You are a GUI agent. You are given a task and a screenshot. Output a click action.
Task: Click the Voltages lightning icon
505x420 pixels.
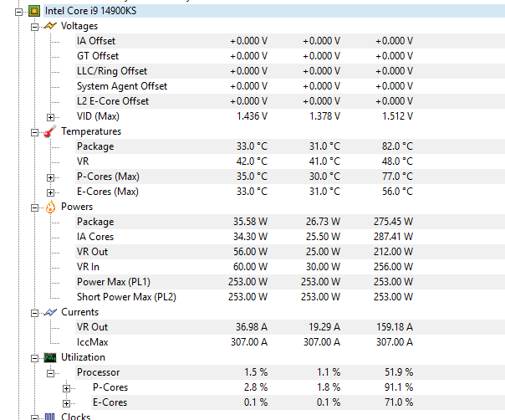(50, 26)
